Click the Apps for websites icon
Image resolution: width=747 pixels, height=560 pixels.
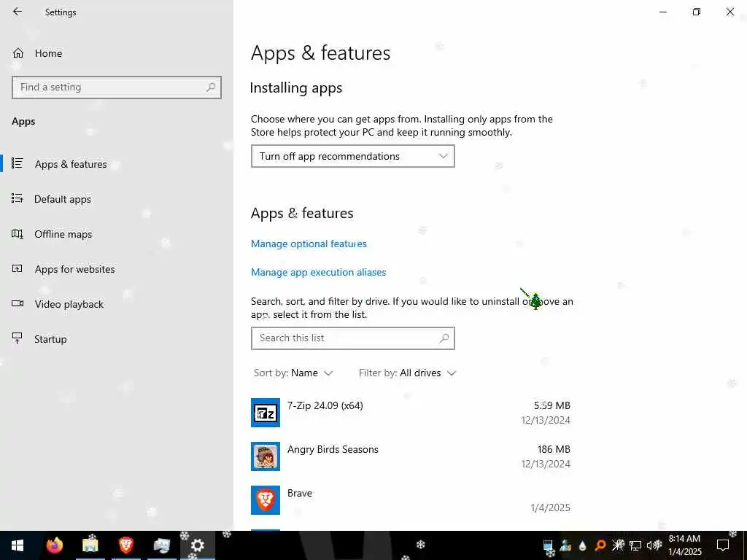point(18,268)
